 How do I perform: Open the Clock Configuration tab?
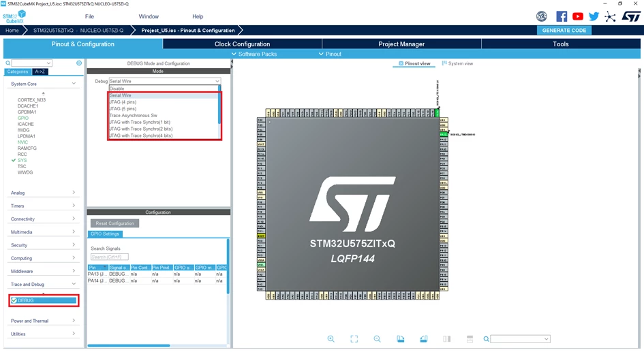point(243,44)
